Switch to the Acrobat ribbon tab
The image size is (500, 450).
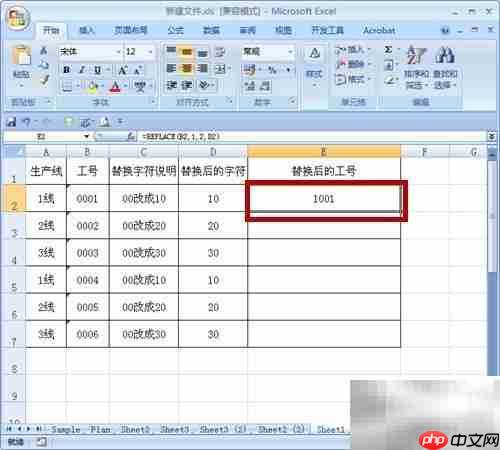tap(379, 30)
